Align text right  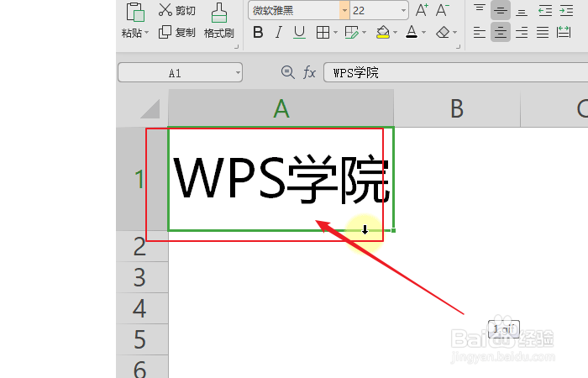pyautogui.click(x=522, y=32)
